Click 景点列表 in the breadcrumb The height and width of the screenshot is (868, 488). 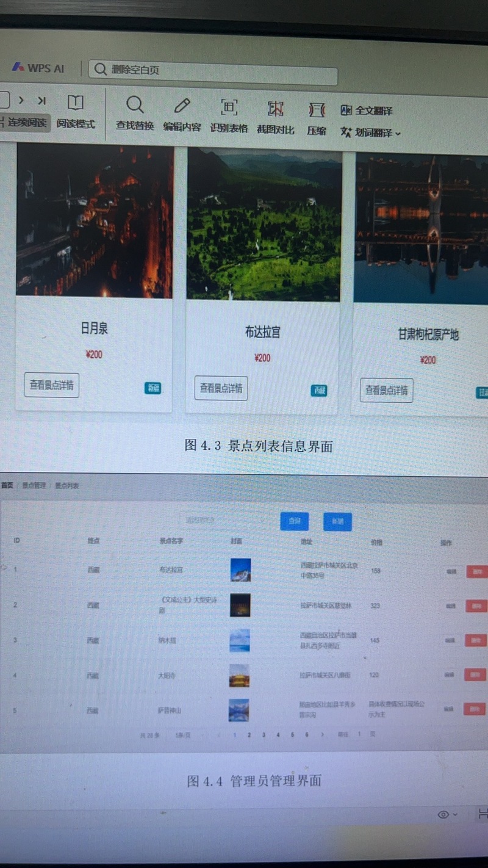tap(67, 486)
